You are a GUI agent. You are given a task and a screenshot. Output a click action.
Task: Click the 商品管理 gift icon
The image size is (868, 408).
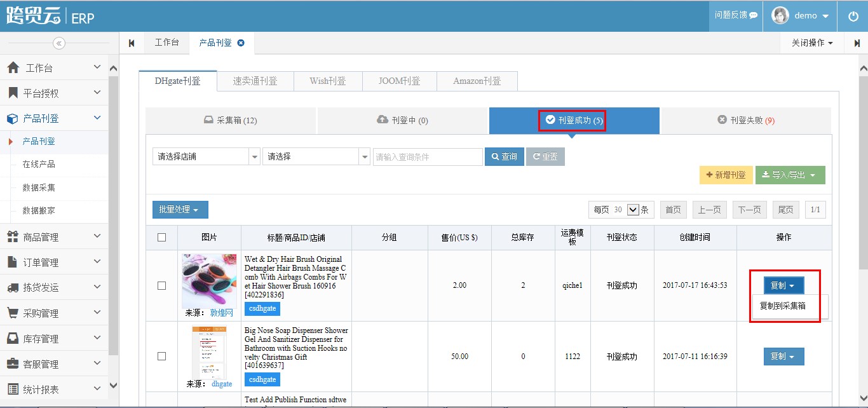(13, 237)
